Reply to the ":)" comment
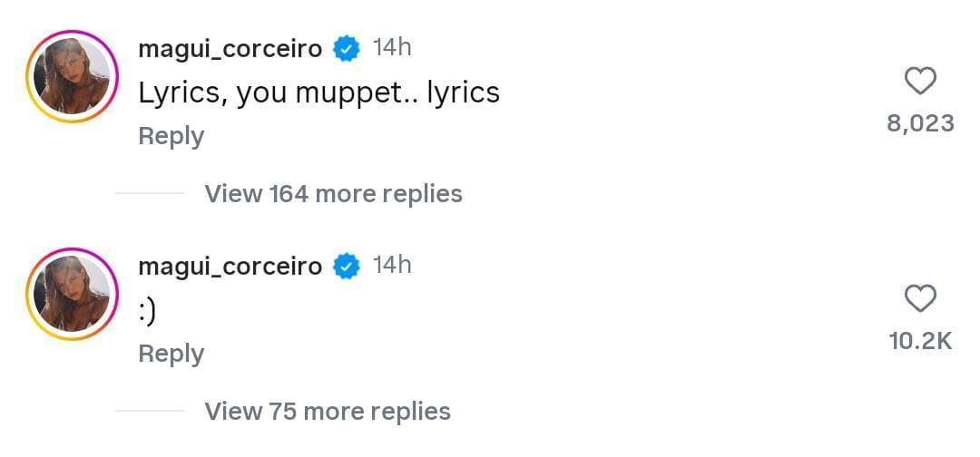The height and width of the screenshot is (457, 980). (171, 354)
